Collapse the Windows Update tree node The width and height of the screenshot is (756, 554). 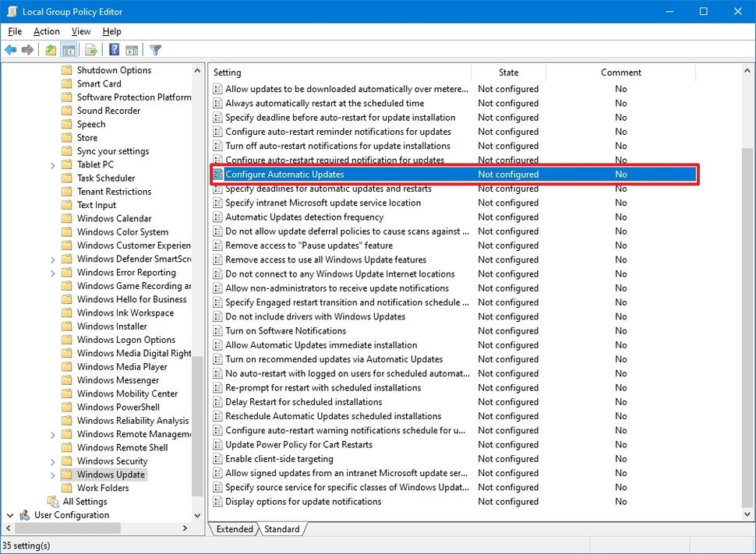[x=52, y=474]
